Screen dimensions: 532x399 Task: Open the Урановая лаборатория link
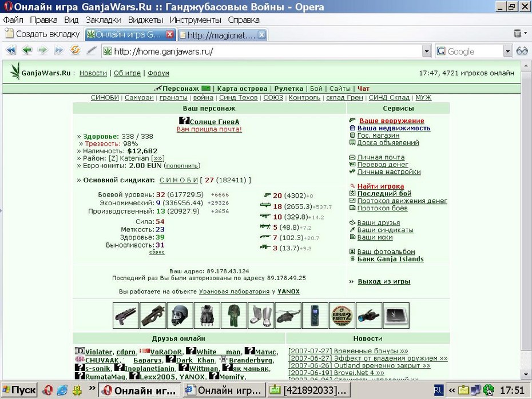click(x=234, y=292)
